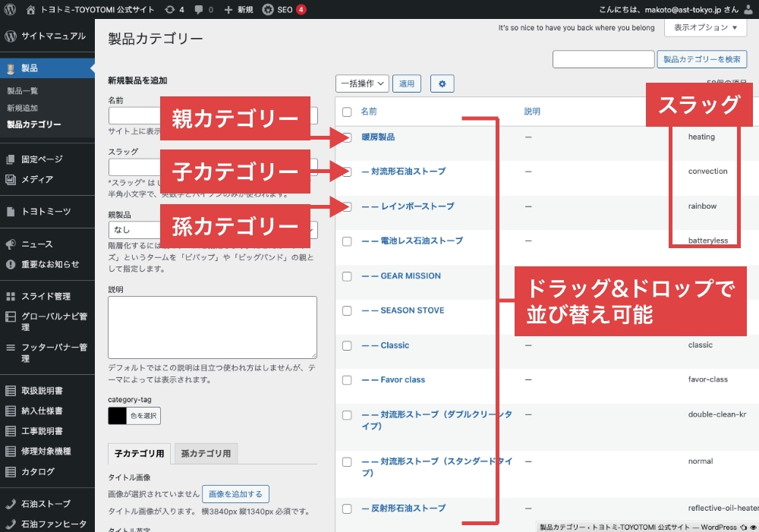Open the カタログ list icon
759x532 pixels.
(11, 471)
